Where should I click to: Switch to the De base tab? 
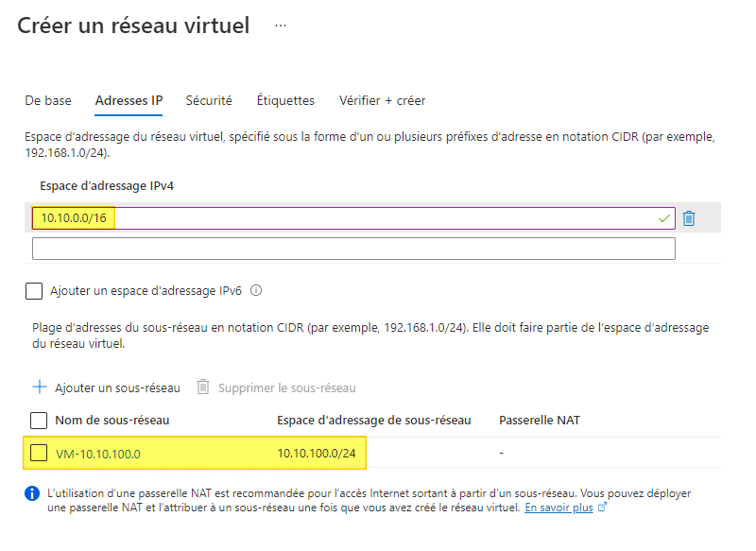point(48,100)
